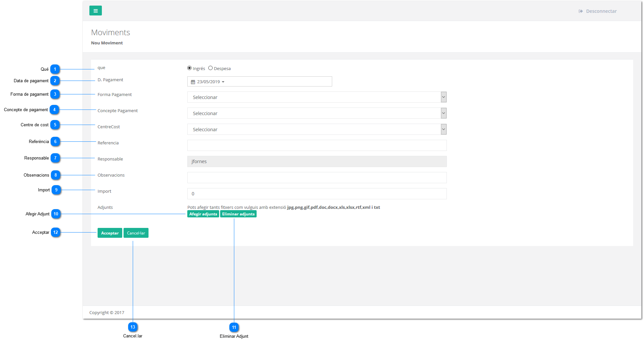Click the Eliminar adjunts button

click(x=238, y=214)
